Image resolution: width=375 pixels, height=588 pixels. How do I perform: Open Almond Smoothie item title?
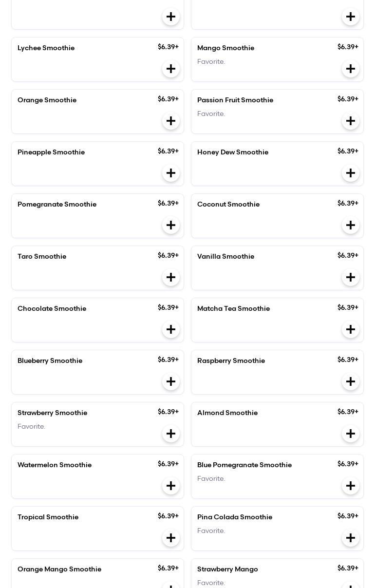227,413
